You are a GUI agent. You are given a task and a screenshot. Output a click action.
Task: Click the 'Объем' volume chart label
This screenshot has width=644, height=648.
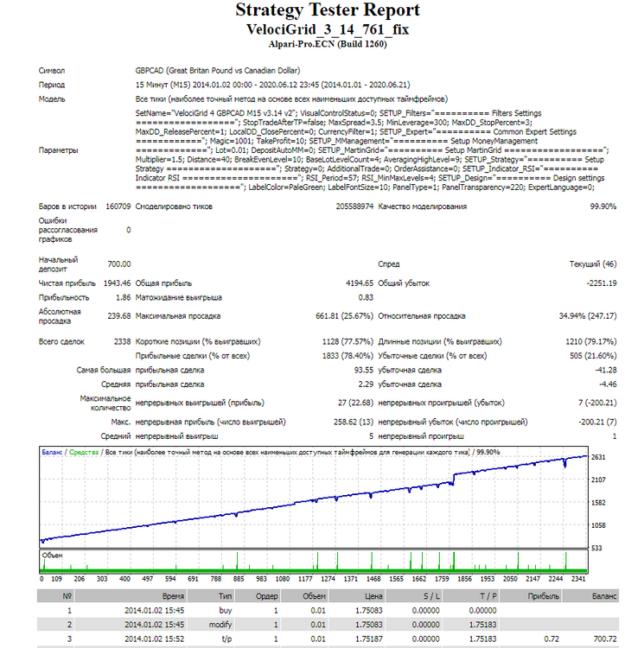tap(52, 556)
